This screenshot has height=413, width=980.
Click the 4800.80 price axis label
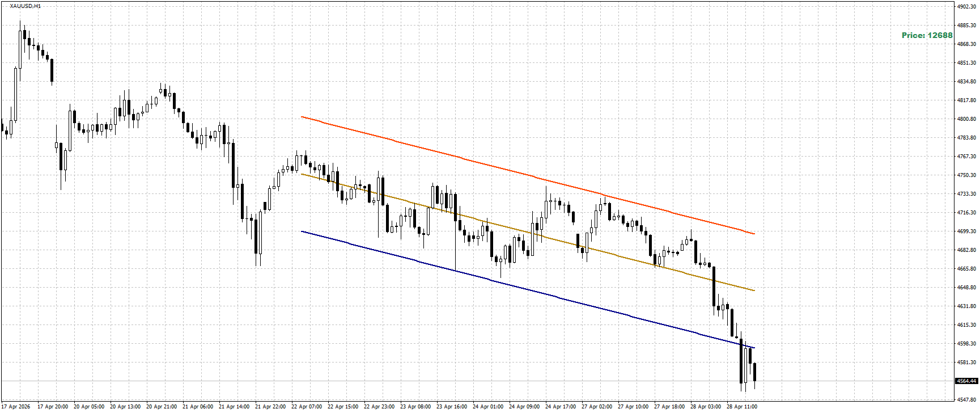[x=966, y=119]
